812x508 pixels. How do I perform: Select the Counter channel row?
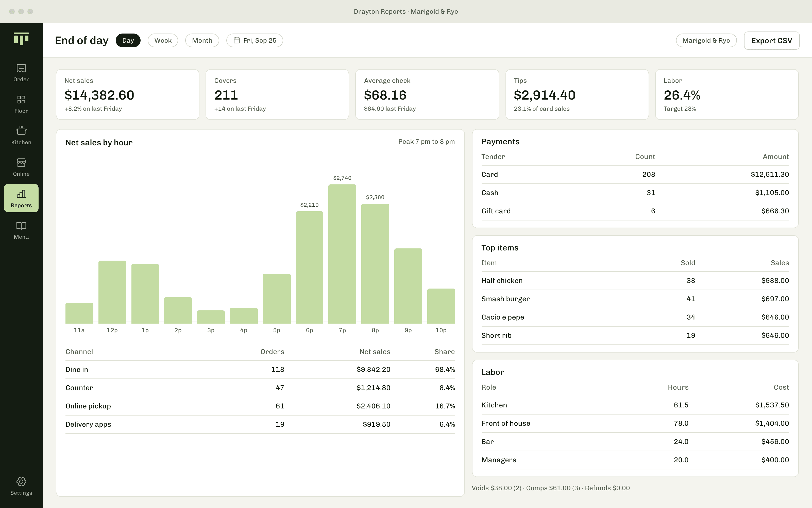(x=260, y=388)
